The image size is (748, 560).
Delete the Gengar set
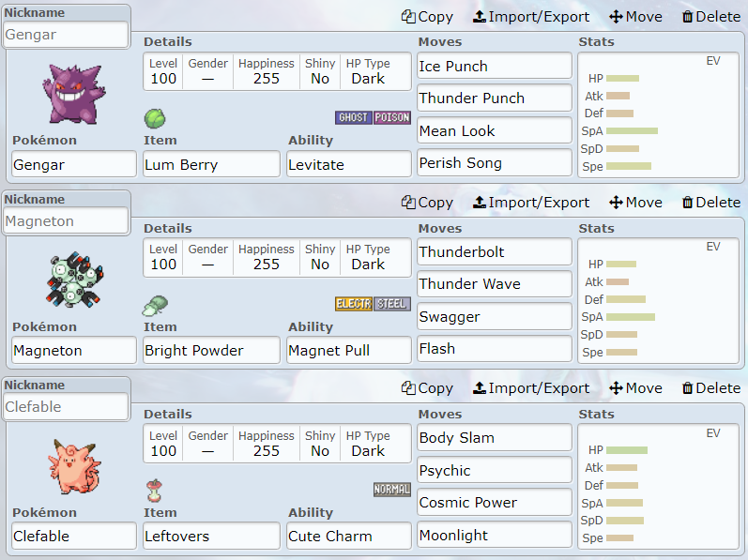click(711, 17)
